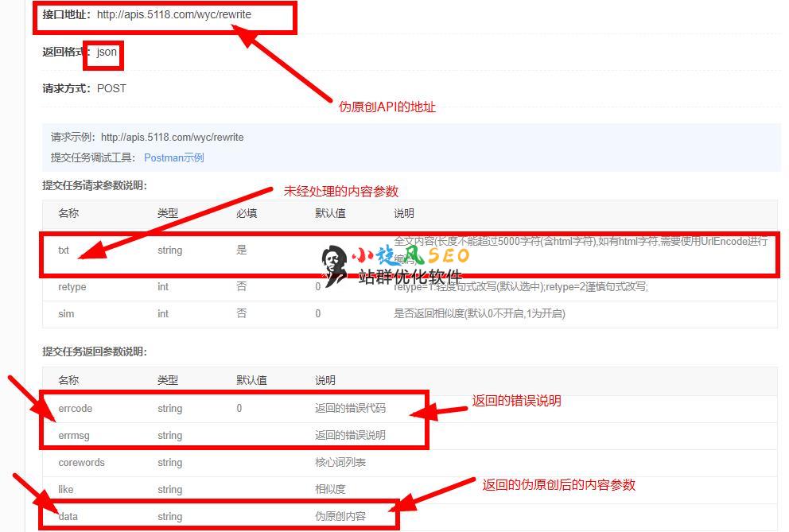The width and height of the screenshot is (789, 532).
Task: Click the 伪原创内容 description cell
Action: point(340,516)
